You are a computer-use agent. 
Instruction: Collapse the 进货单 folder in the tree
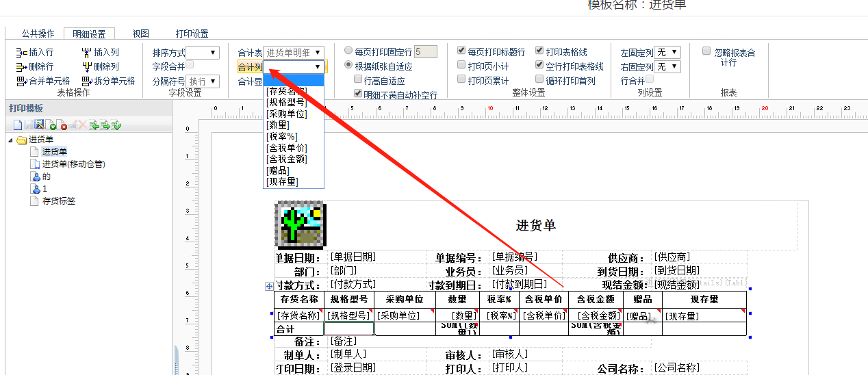coord(10,140)
